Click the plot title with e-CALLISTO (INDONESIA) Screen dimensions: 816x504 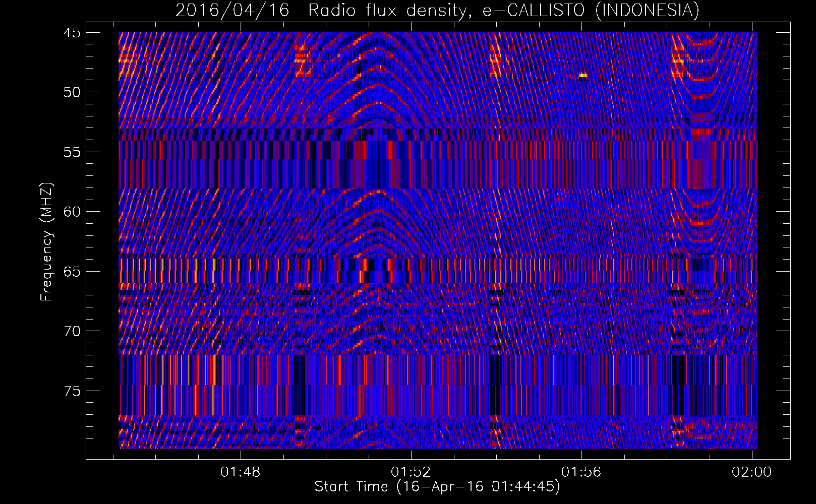coord(437,10)
